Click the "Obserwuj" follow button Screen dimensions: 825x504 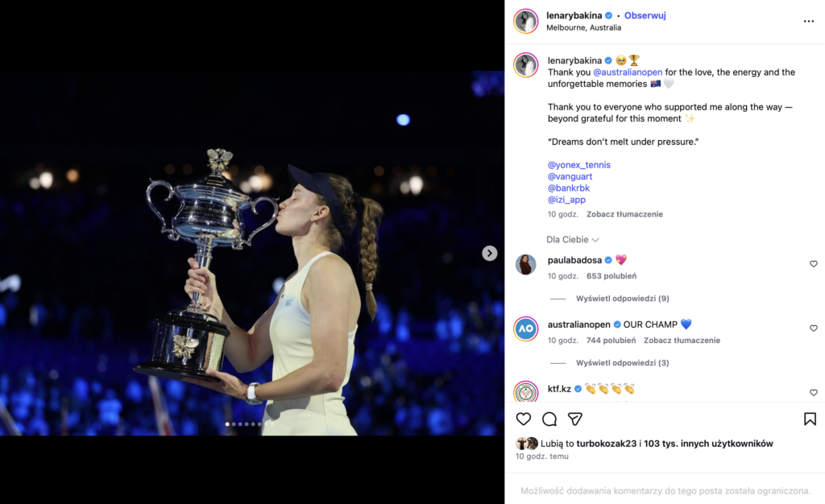pos(645,15)
